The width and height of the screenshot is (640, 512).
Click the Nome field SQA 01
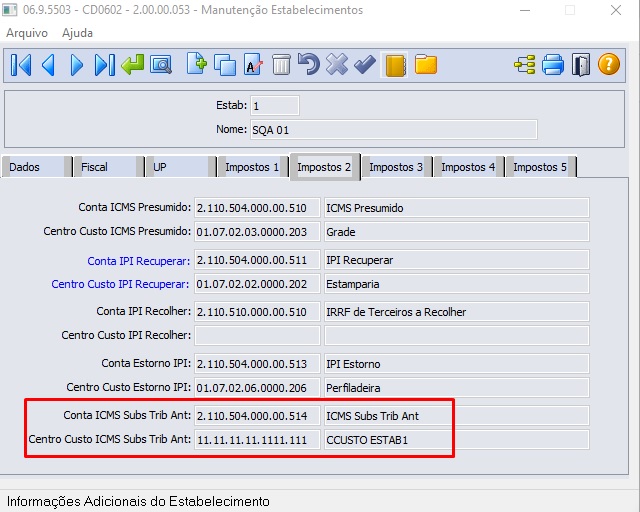pos(393,130)
